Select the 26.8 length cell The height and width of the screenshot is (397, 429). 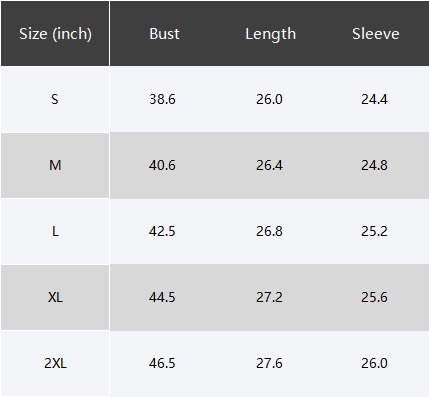coord(269,231)
